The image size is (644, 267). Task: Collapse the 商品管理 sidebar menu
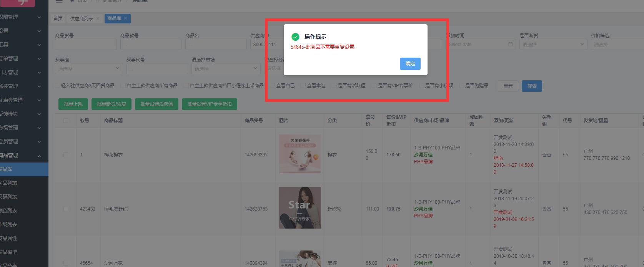[x=24, y=156]
